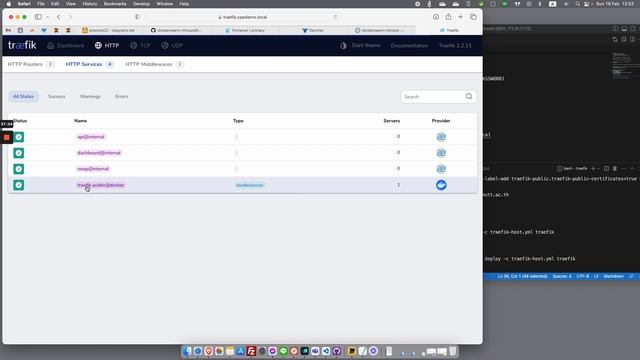The width and height of the screenshot is (640, 360).
Task: Open the traefik-public@docker service
Action: coord(101,185)
